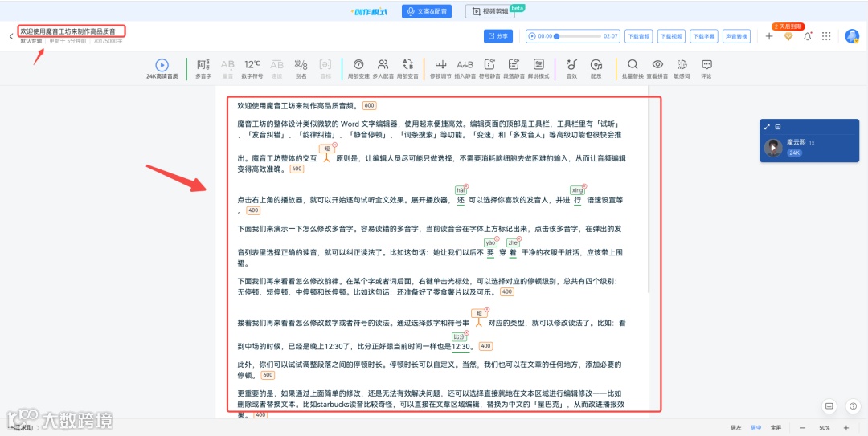
Task: Enable 解说模式 narration mode
Action: click(x=538, y=69)
